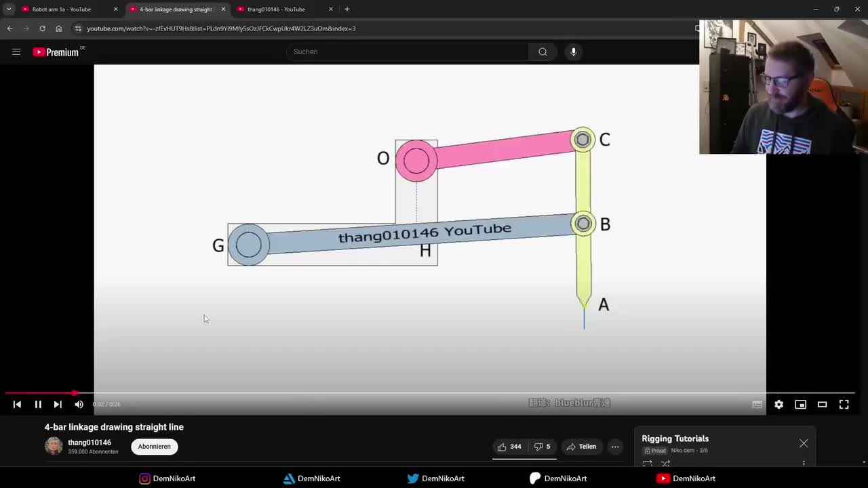Go back with the browser back arrow

click(9, 28)
